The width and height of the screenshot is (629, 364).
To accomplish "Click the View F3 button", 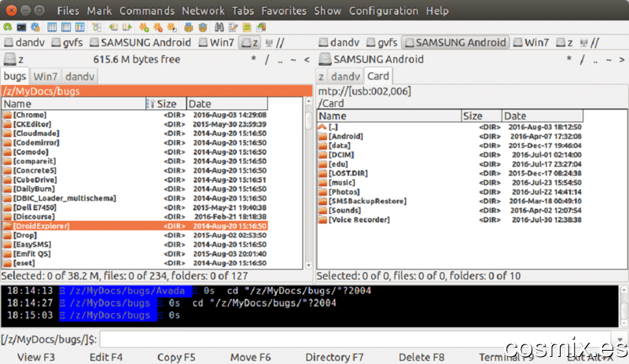I will click(36, 357).
